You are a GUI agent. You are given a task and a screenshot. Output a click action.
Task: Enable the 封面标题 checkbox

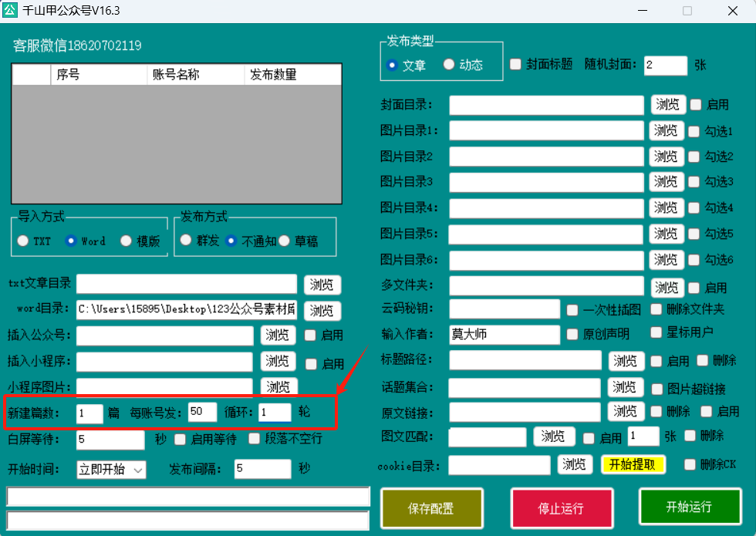tap(515, 64)
